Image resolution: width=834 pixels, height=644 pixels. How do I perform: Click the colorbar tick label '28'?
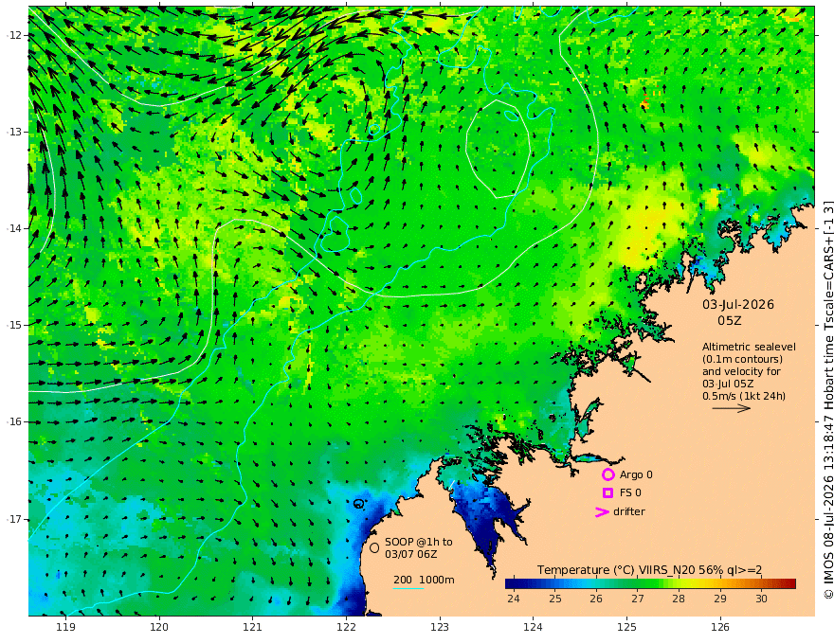[x=679, y=599]
